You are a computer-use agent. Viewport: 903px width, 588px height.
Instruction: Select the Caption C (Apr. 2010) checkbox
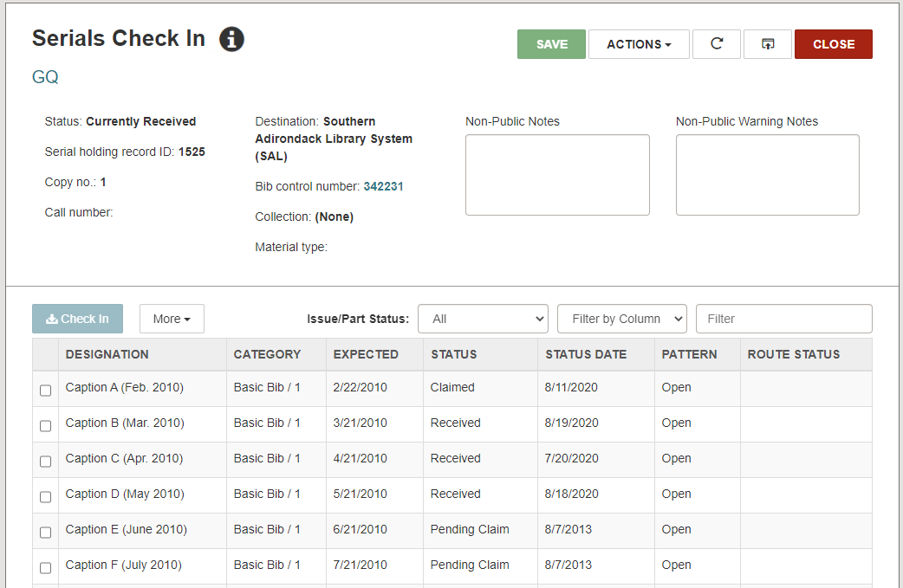46,462
